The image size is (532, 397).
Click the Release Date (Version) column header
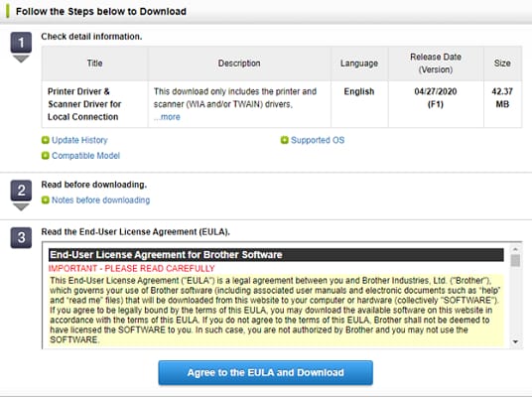[436, 64]
